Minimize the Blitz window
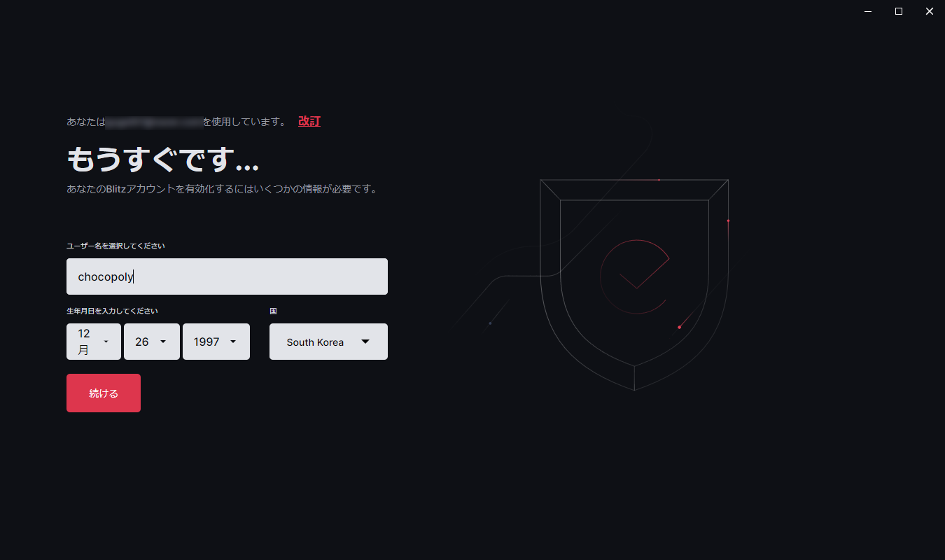 (868, 11)
